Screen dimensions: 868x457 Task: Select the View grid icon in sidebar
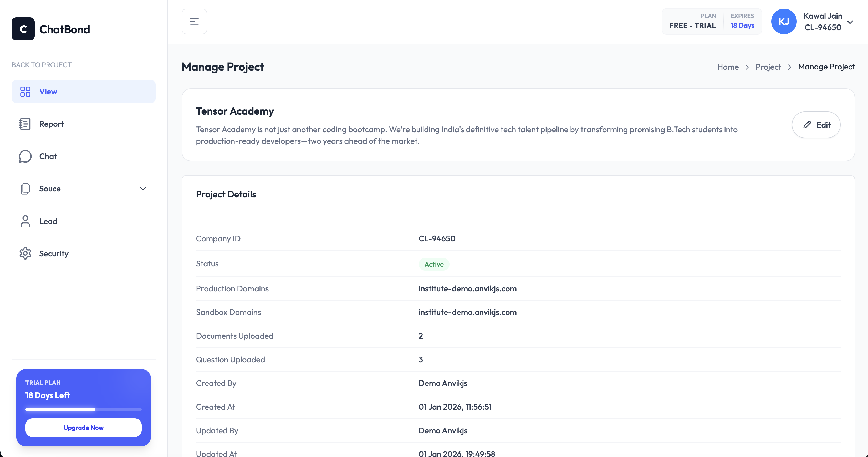click(25, 91)
